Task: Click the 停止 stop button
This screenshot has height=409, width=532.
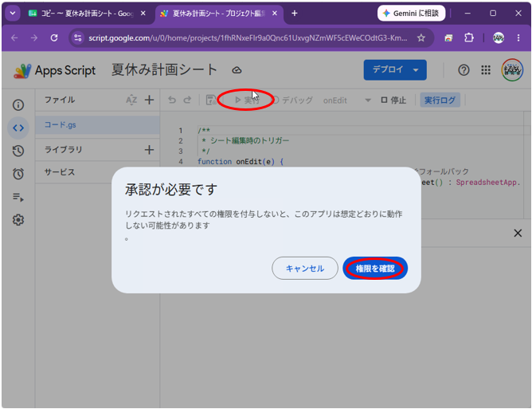Action: (393, 100)
